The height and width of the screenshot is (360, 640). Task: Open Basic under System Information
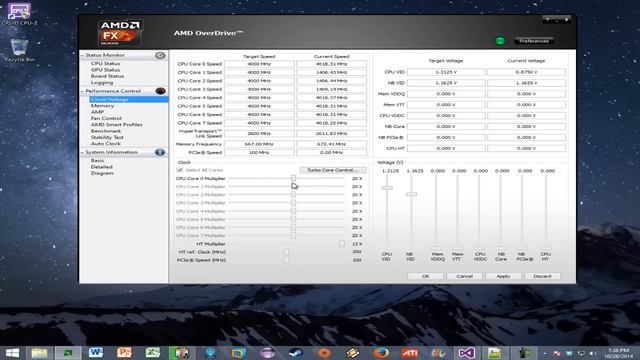(x=97, y=161)
